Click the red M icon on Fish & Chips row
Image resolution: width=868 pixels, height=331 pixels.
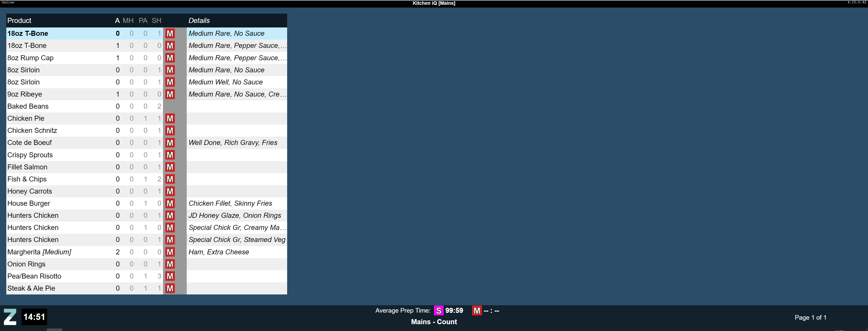(x=170, y=179)
